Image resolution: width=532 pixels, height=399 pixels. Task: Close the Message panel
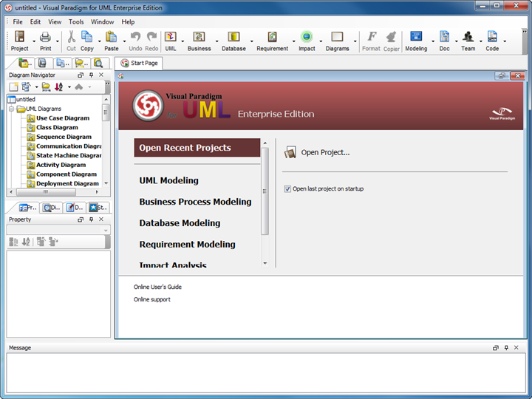516,348
